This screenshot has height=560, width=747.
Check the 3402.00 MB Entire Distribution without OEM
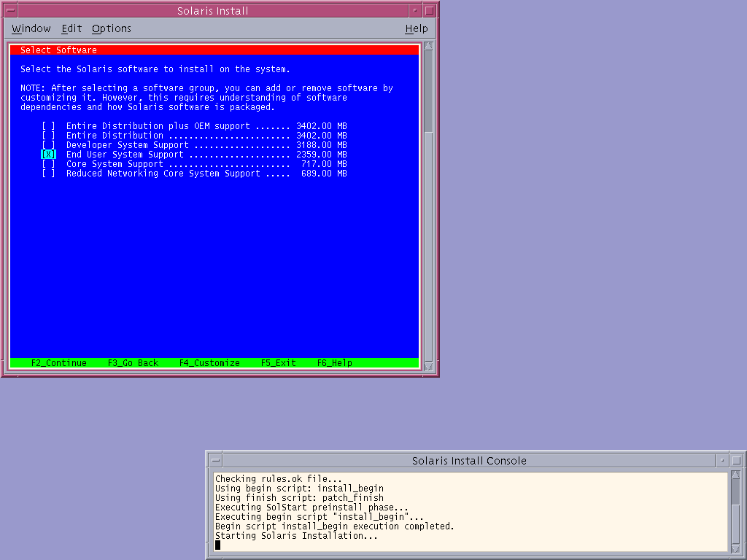(x=49, y=135)
